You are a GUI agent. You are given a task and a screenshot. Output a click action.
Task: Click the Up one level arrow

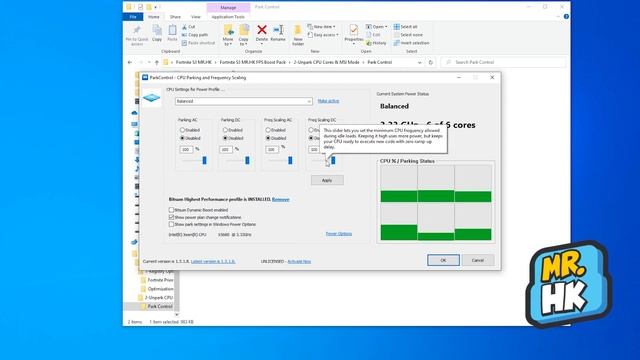157,62
